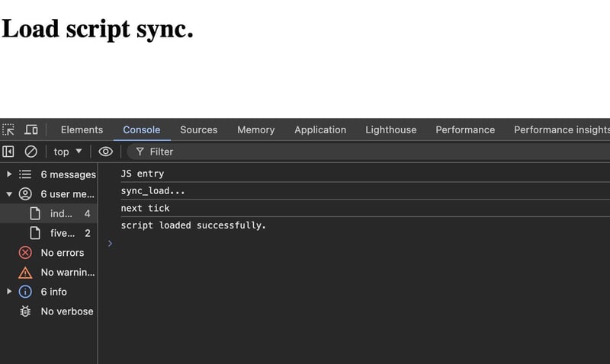Click the orange warning triangle icon
The height and width of the screenshot is (364, 610).
(25, 273)
